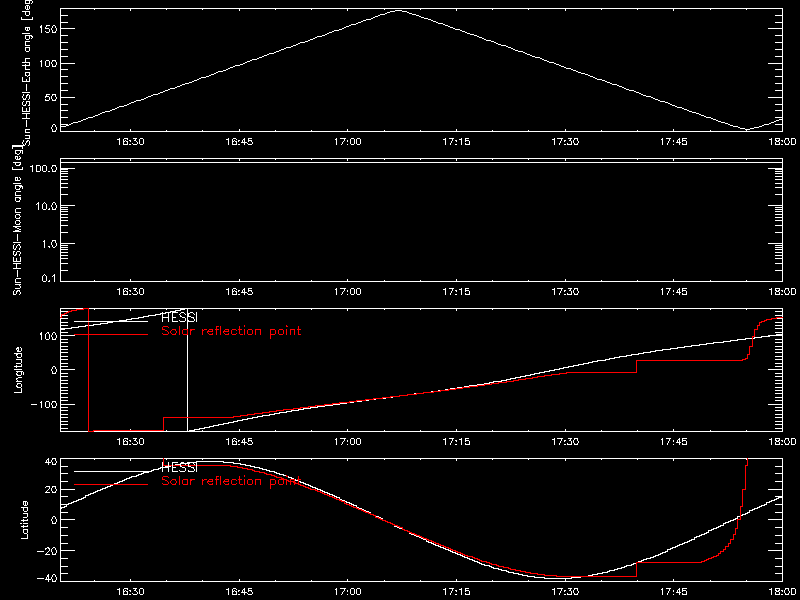Click 17:45 under the Earth angle plot
The width and height of the screenshot is (800, 600).
(x=673, y=142)
